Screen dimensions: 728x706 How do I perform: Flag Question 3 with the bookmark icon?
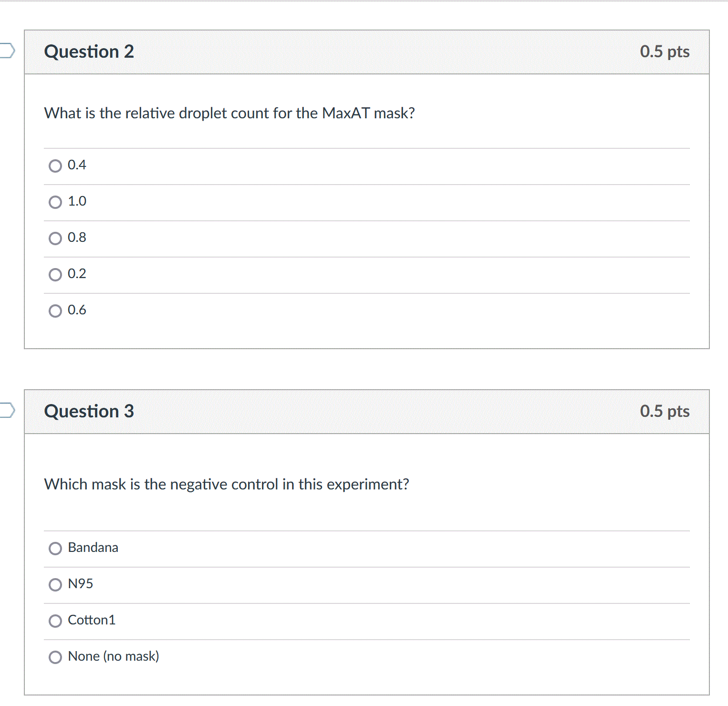tap(7, 410)
